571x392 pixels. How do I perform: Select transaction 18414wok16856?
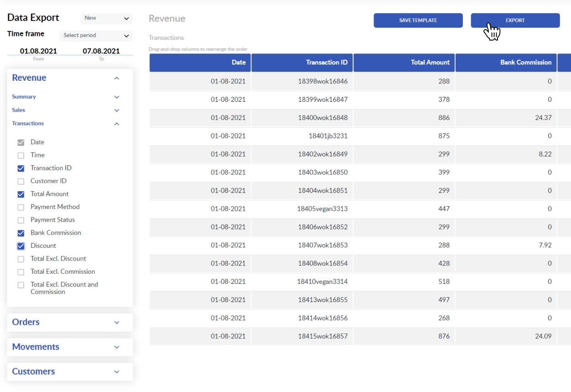[x=323, y=318]
